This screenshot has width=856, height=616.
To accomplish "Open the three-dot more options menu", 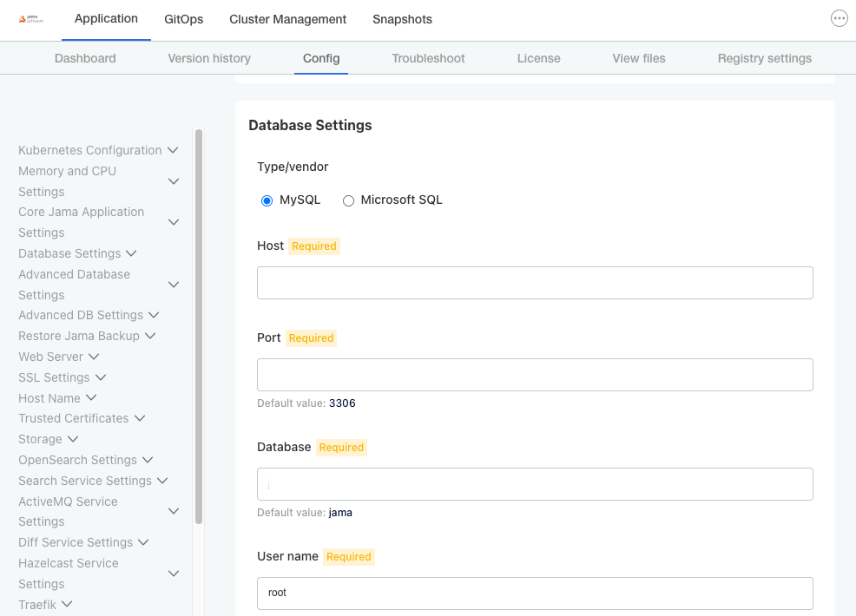I will pos(840,18).
